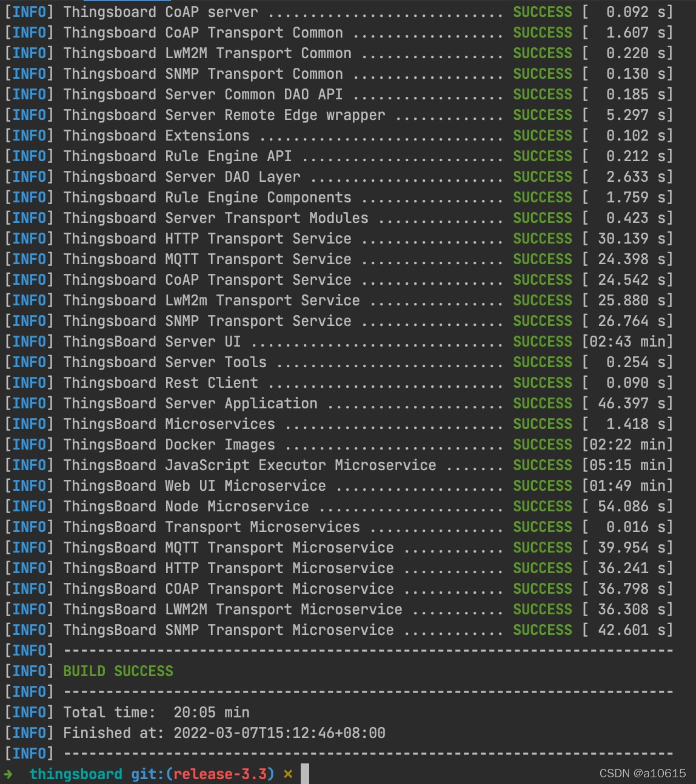Click 'ThingsBoard Server Application' text
696x784 pixels.
190,404
